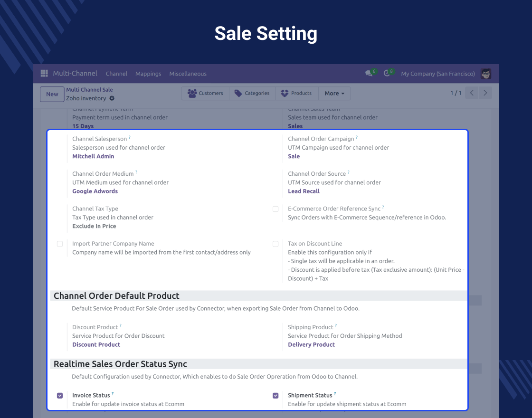Screen dimensions: 532x418
Task: Enable Import Partner Company Name checkbox
Action: (x=60, y=244)
